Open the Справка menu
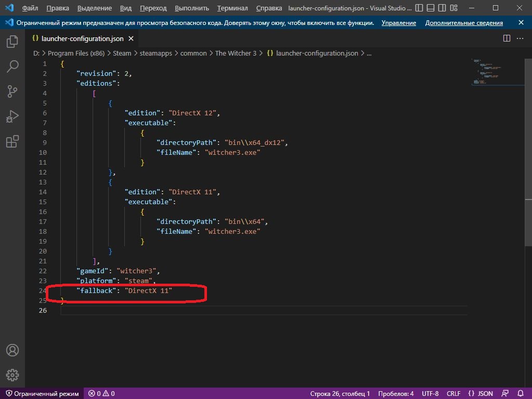This screenshot has height=399, width=532. [269, 8]
